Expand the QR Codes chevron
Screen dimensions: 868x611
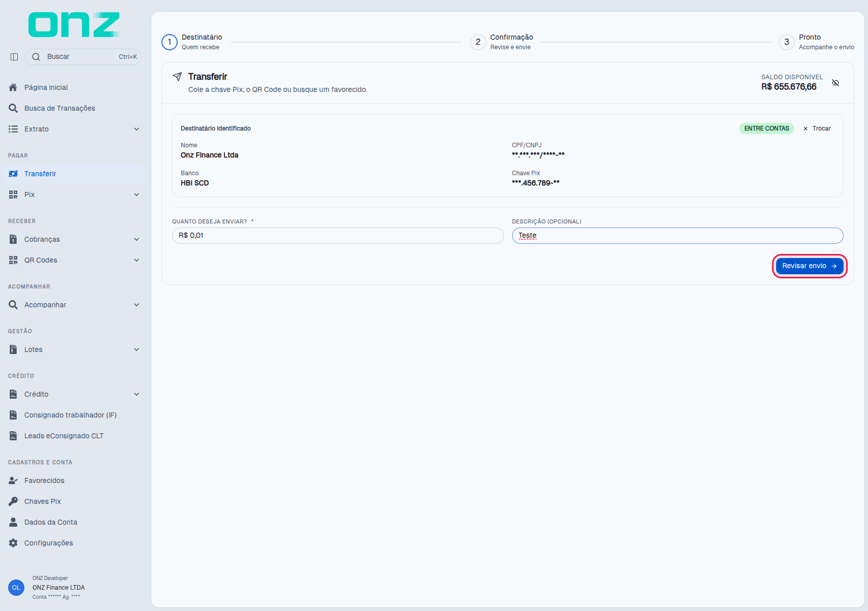point(137,260)
